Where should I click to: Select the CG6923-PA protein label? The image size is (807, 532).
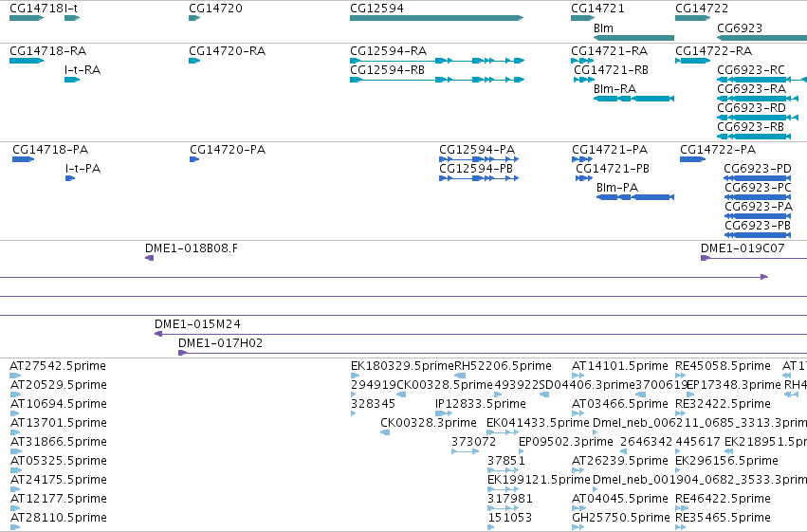(x=759, y=207)
